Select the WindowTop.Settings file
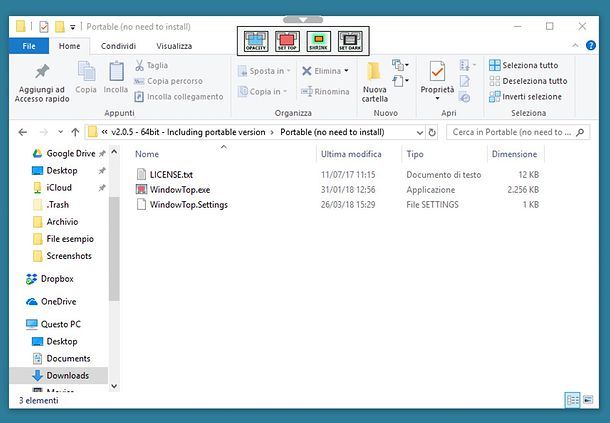610x423 pixels. (x=189, y=205)
